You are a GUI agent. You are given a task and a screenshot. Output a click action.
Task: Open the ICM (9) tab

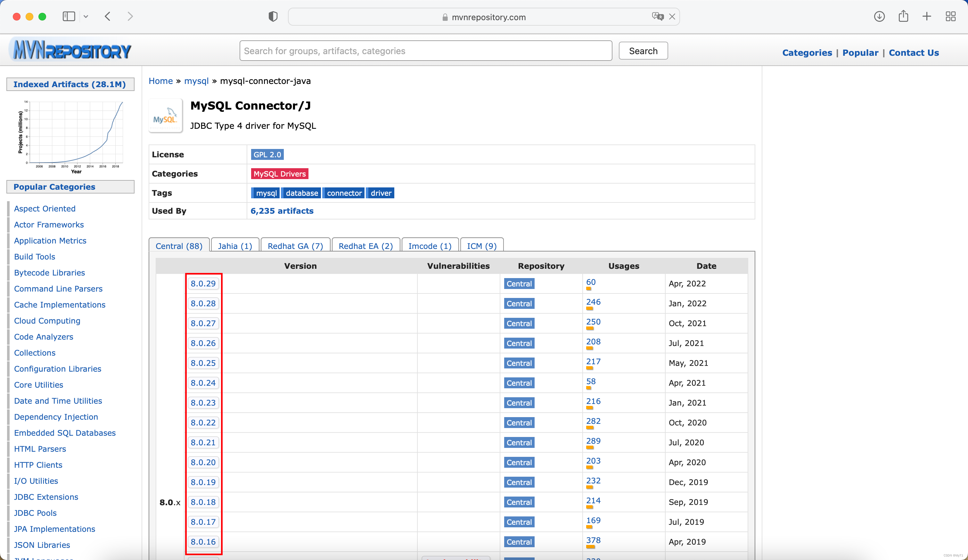pyautogui.click(x=481, y=246)
